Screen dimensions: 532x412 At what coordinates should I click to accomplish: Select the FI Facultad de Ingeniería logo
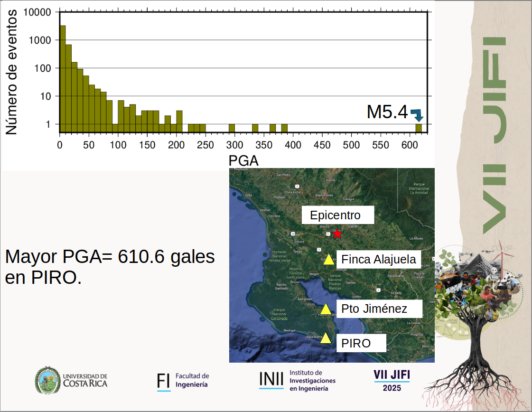[x=183, y=381]
